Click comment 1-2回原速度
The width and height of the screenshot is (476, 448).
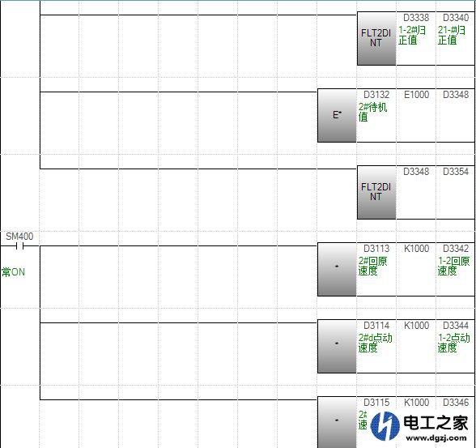tap(453, 266)
